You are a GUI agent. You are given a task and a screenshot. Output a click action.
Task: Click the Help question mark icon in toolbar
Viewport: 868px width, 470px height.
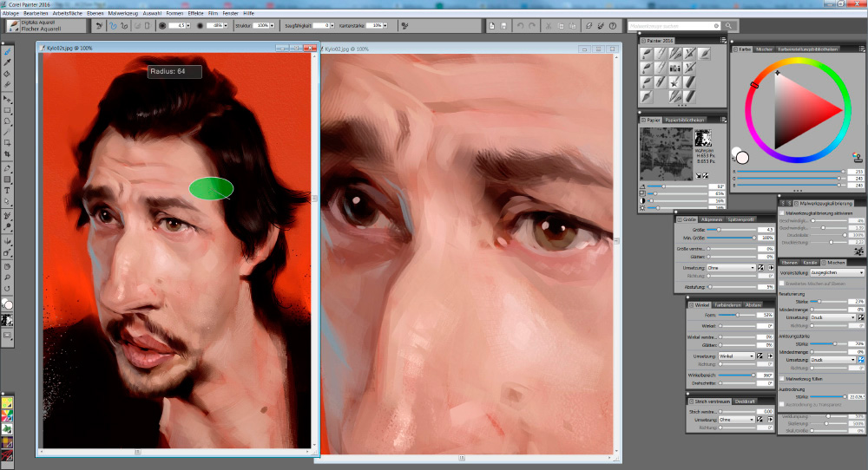click(x=613, y=27)
